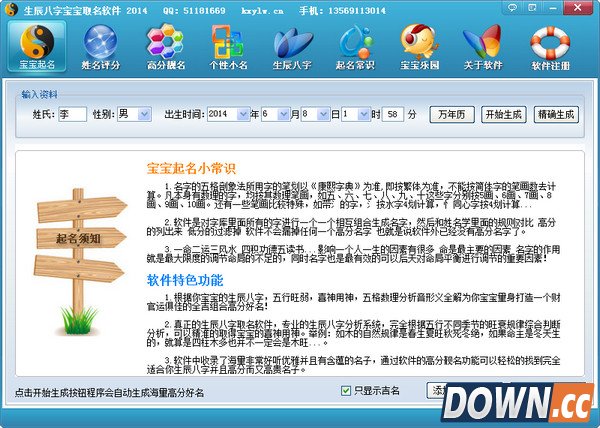Click the 姓氏 surname input field
The width and height of the screenshot is (600, 428).
72,115
